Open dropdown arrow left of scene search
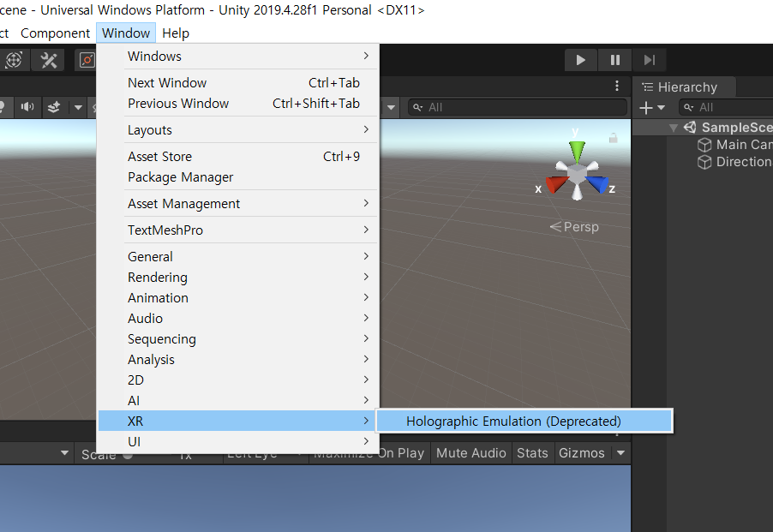This screenshot has width=773, height=532. [391, 107]
